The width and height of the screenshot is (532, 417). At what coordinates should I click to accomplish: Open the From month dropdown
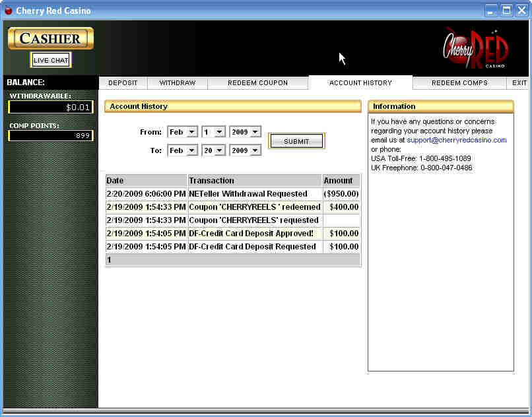click(x=183, y=132)
